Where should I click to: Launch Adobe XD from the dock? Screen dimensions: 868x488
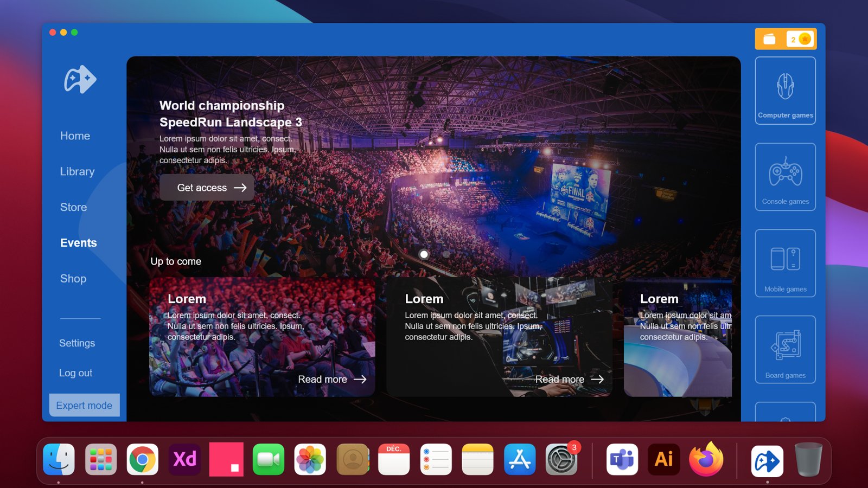pos(184,459)
